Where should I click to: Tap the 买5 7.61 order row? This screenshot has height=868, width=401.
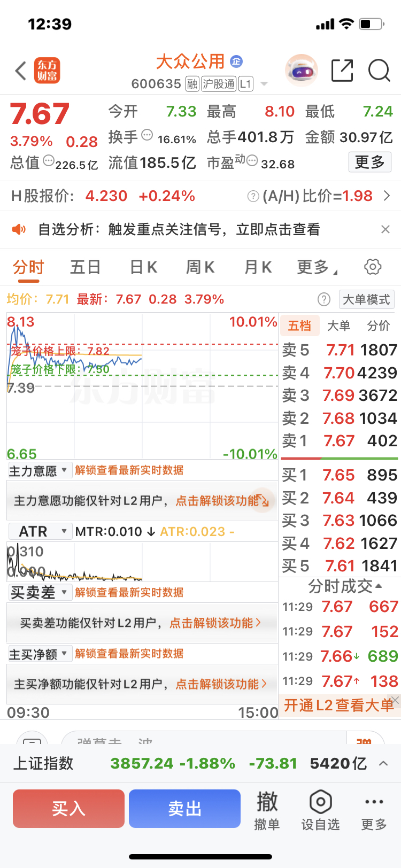coord(340,566)
